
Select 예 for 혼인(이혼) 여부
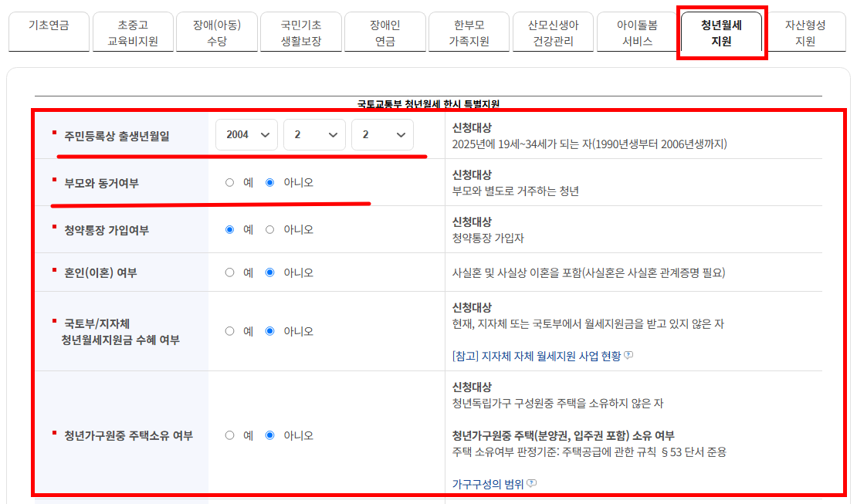pyautogui.click(x=229, y=272)
